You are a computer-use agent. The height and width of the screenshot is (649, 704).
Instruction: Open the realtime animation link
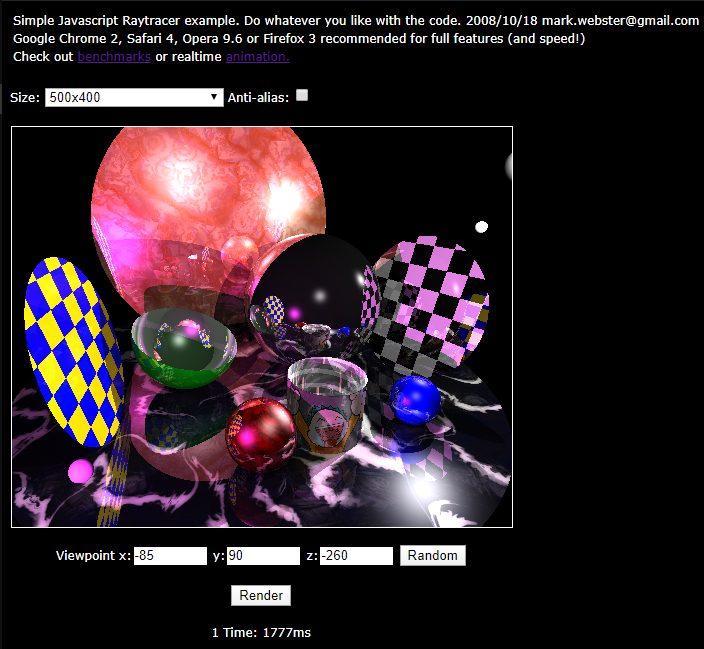[258, 57]
